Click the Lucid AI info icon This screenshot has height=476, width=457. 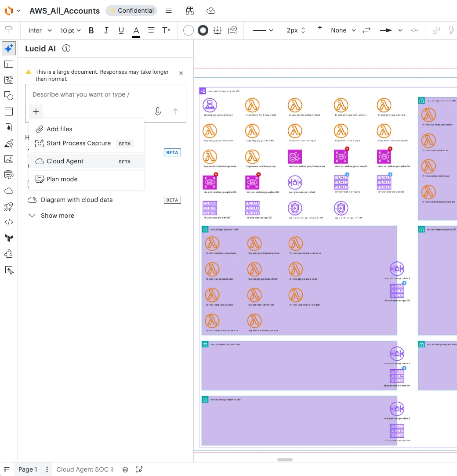click(x=66, y=48)
